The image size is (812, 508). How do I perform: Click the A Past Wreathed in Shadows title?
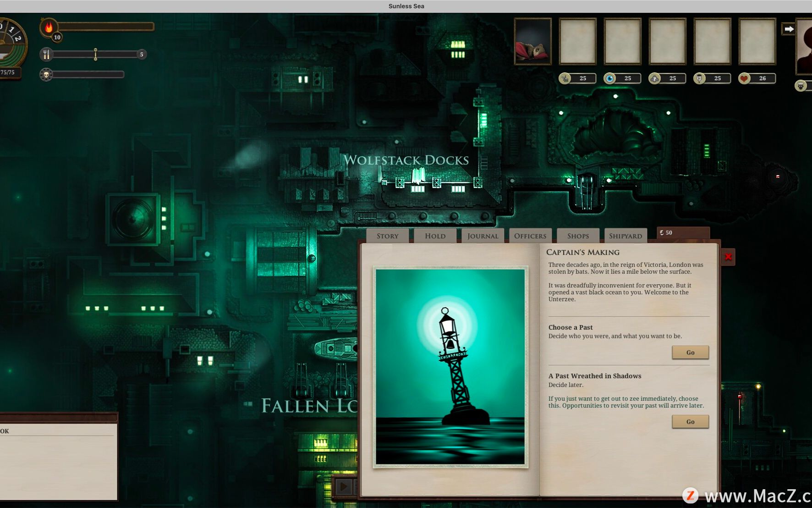(595, 376)
